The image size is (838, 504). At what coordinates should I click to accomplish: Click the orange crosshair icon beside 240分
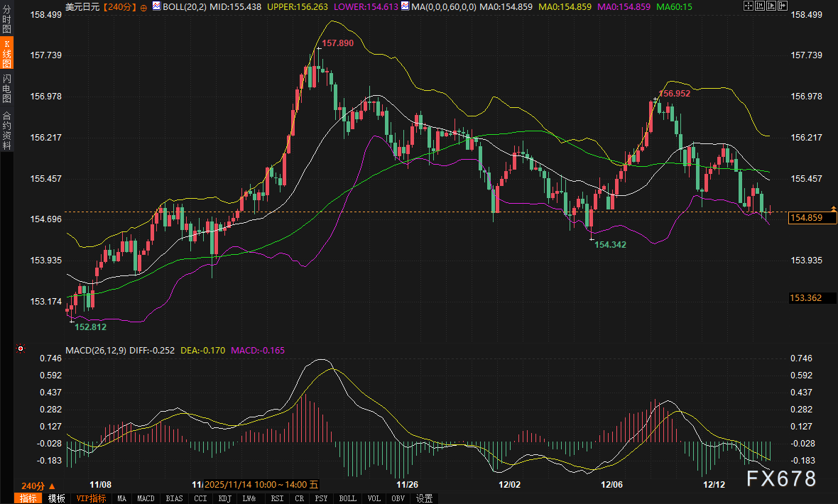pyautogui.click(x=144, y=6)
